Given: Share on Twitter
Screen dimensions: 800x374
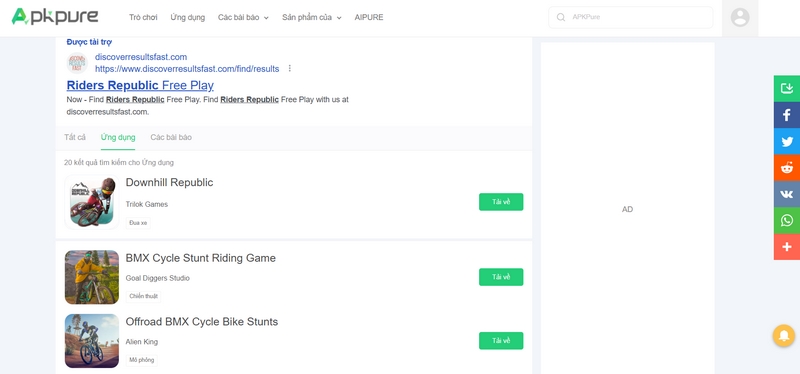Looking at the screenshot, I should (x=787, y=141).
